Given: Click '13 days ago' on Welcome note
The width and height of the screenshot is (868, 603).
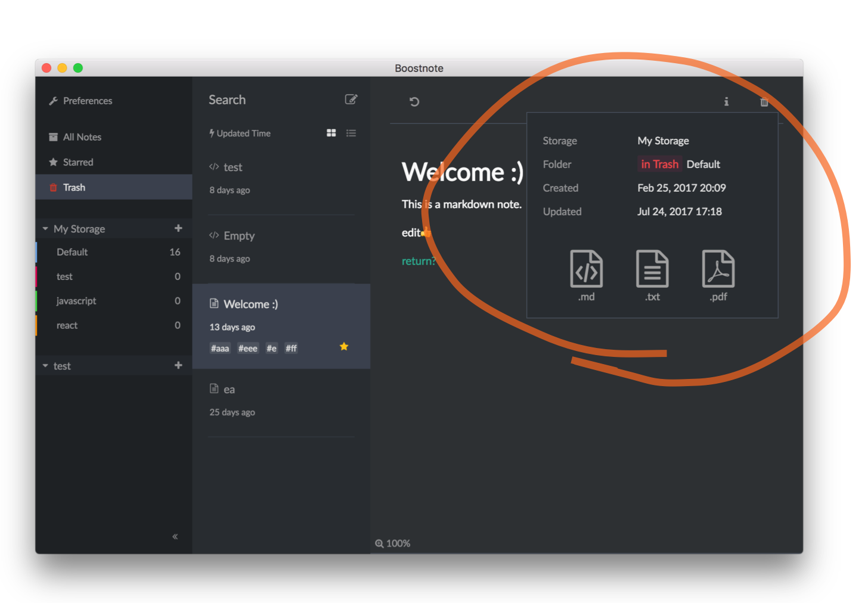Looking at the screenshot, I should click(x=232, y=327).
